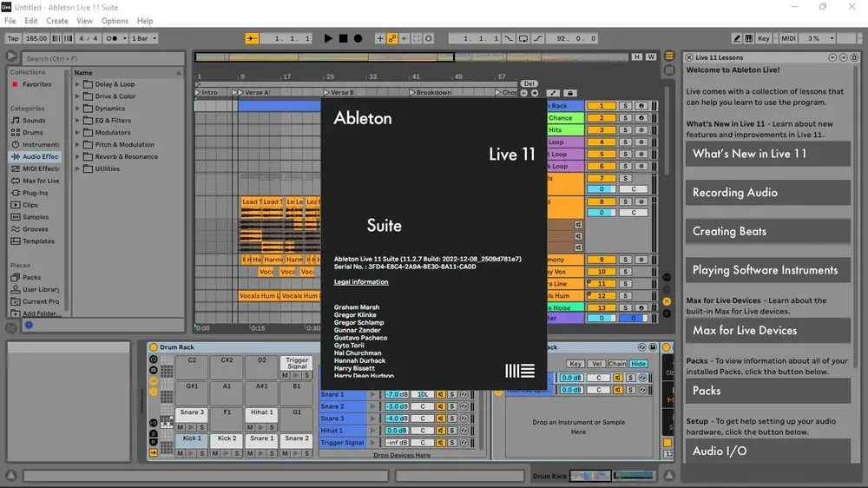The width and height of the screenshot is (868, 488).
Task: Turn off the Drum Rack device activator
Action: coord(154,347)
